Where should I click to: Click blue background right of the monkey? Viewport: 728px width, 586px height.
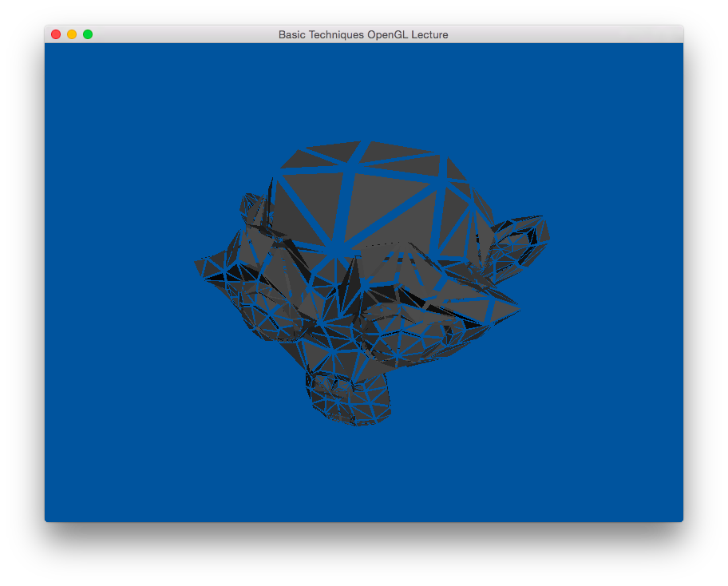tap(615, 279)
